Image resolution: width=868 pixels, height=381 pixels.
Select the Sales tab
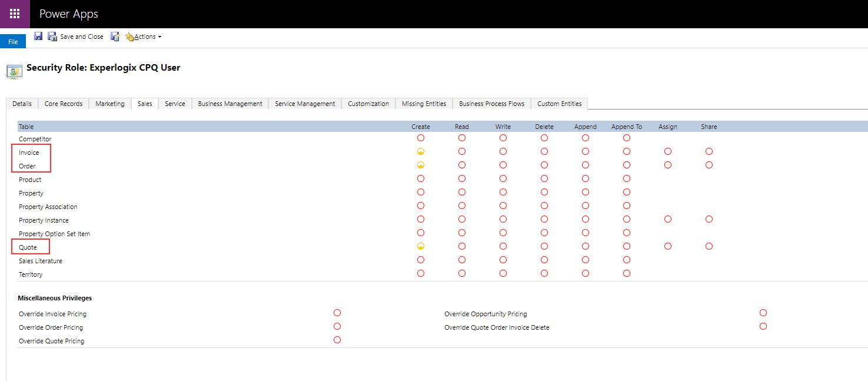145,104
